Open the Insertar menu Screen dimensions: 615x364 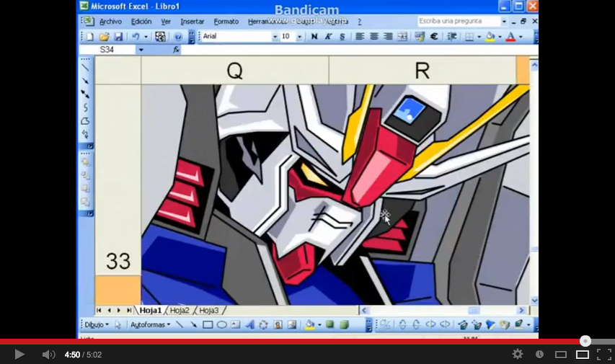pos(192,22)
